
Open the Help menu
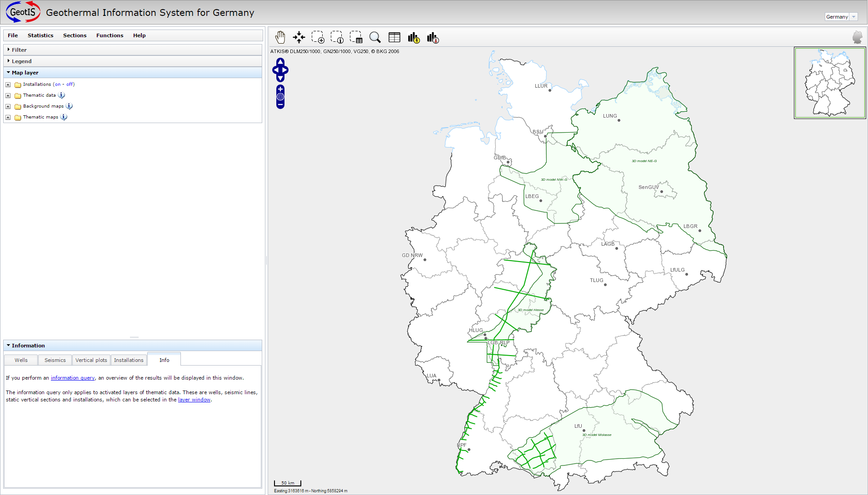coord(139,35)
